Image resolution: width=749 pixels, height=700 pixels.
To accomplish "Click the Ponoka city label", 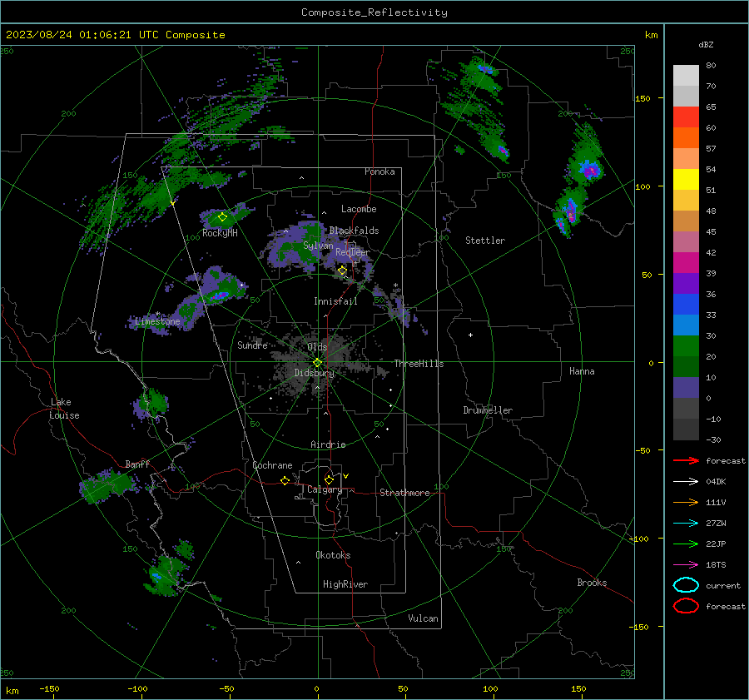I will click(x=379, y=172).
